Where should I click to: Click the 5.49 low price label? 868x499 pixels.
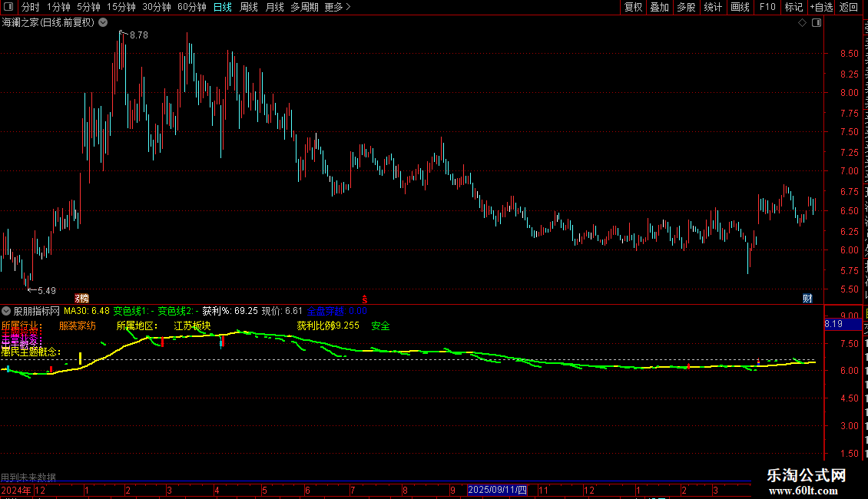tap(47, 290)
